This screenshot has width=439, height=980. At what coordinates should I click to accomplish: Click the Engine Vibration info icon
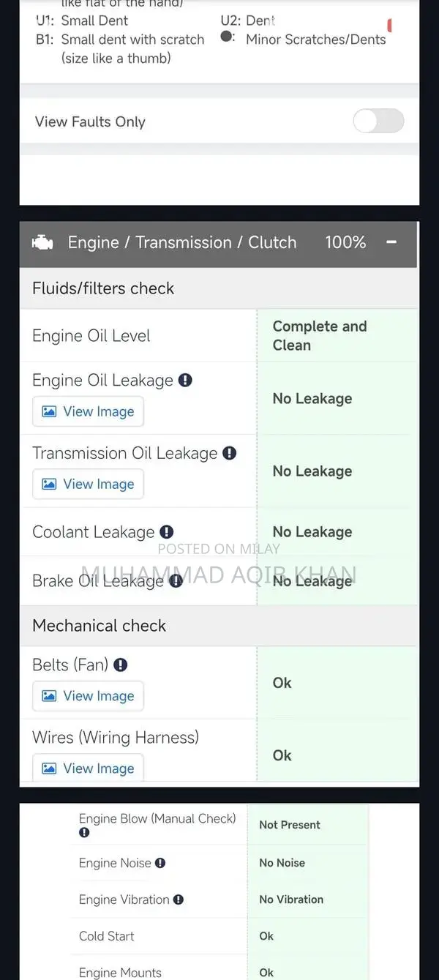coord(179,899)
